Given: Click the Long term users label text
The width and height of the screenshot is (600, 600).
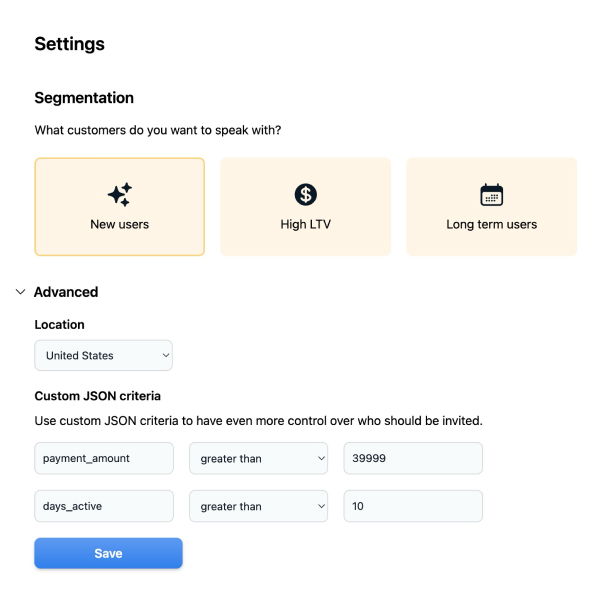Looking at the screenshot, I should click(491, 224).
